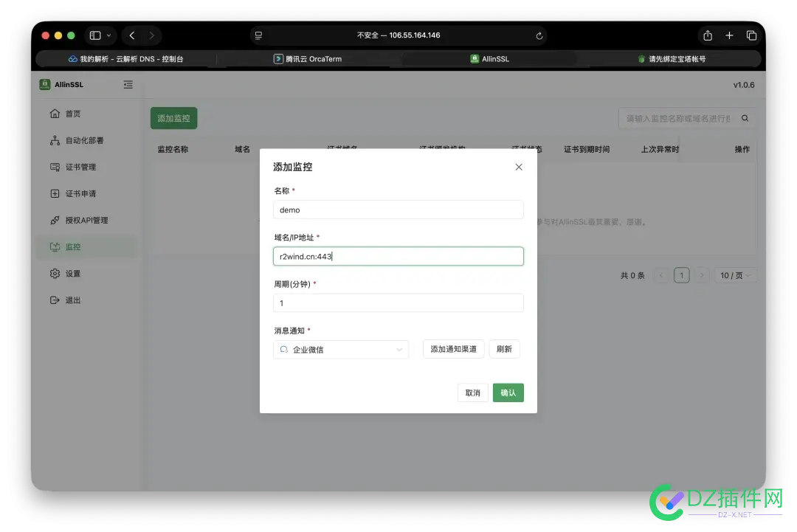Open 证书申请 in the sidebar

(86, 193)
